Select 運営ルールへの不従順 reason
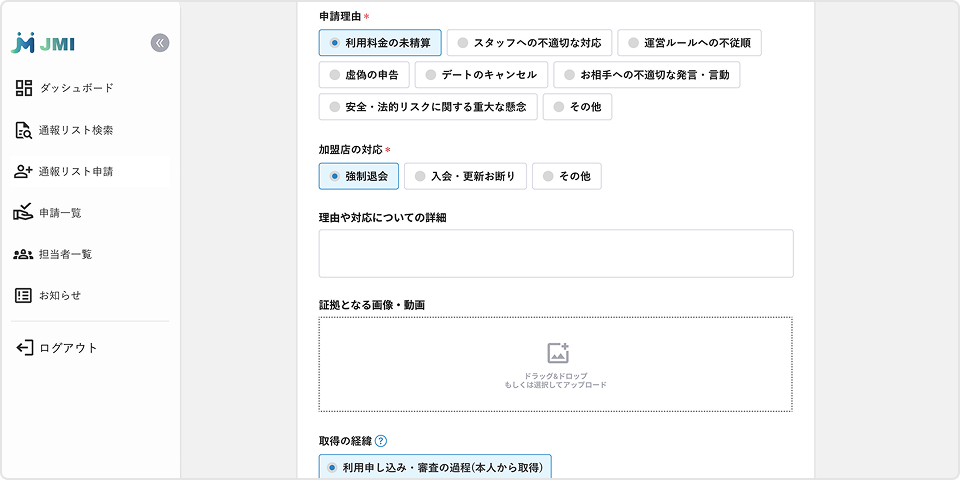This screenshot has height=480, width=960. pyautogui.click(x=690, y=43)
